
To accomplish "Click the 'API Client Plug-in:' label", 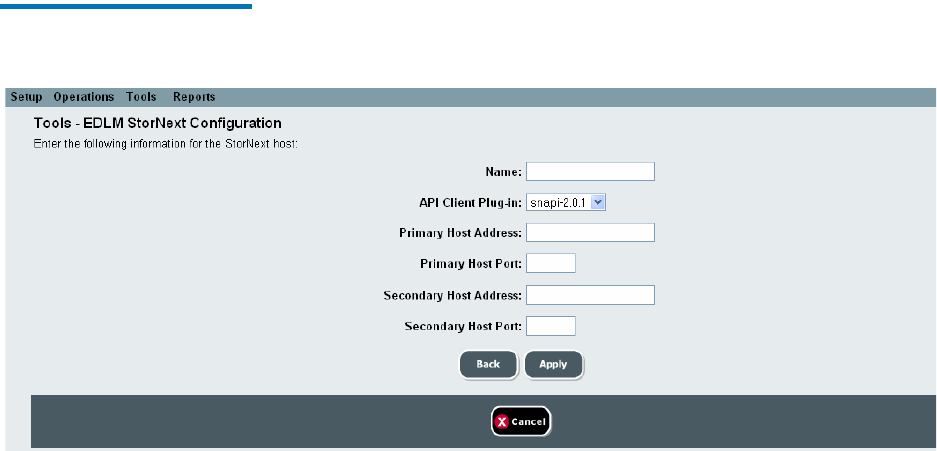I will [471, 203].
